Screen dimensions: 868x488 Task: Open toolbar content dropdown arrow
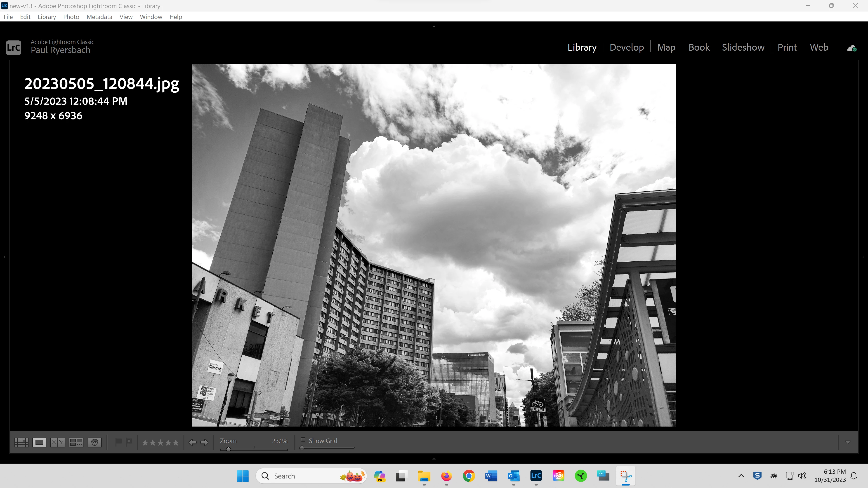pyautogui.click(x=848, y=442)
